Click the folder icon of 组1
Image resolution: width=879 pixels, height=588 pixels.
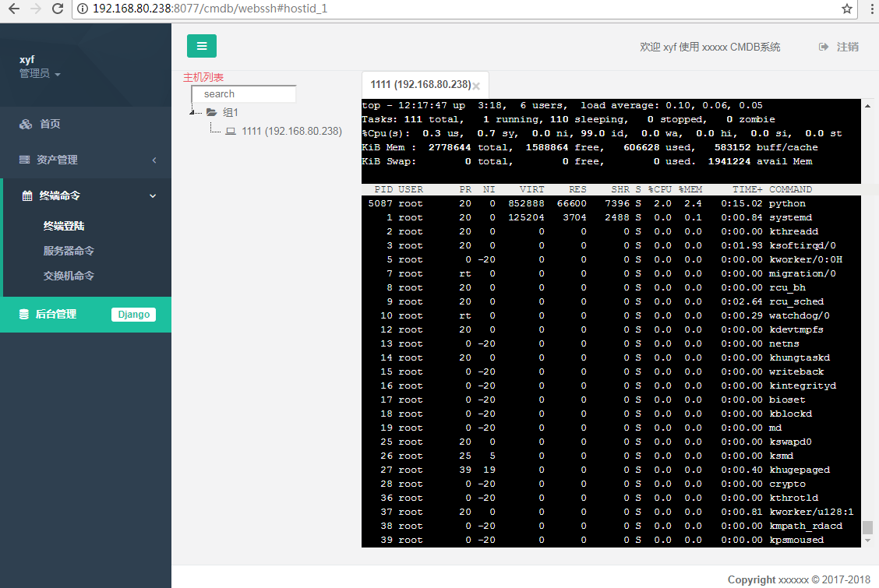point(211,113)
